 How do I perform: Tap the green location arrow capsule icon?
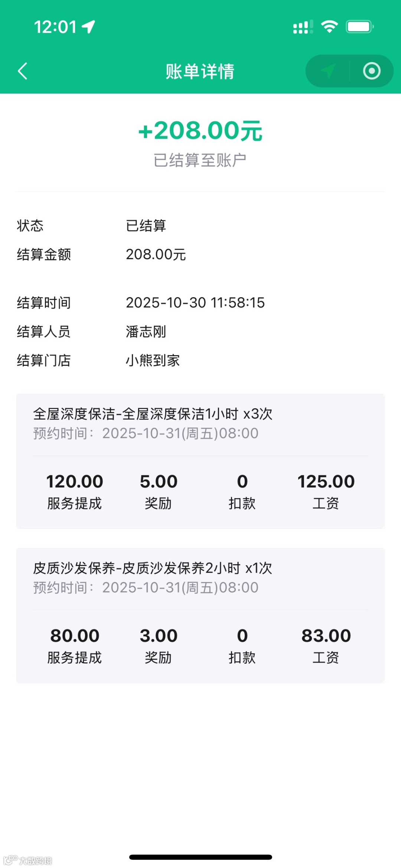[x=328, y=71]
